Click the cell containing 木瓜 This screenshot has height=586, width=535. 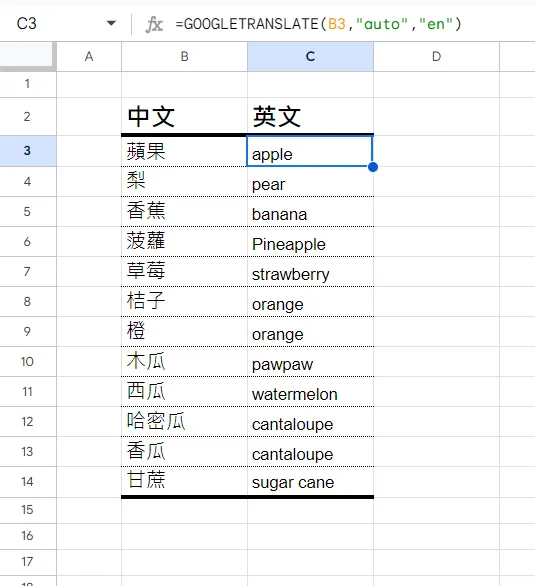[185, 361]
